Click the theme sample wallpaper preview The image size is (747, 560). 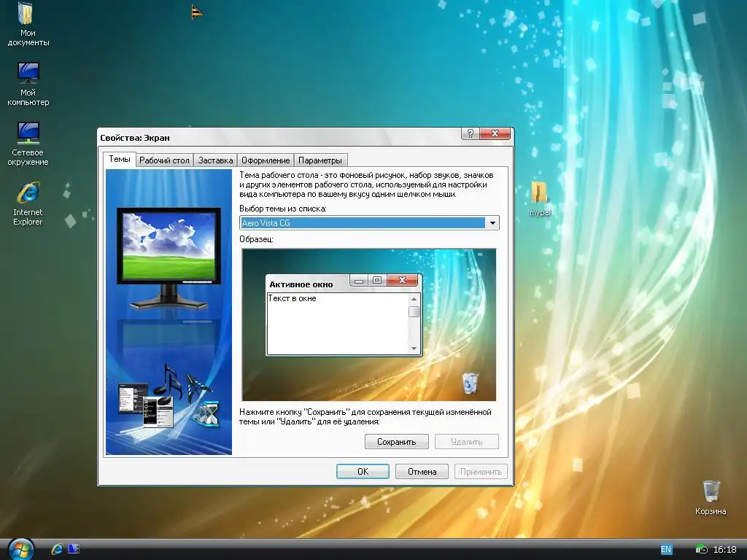pos(368,324)
